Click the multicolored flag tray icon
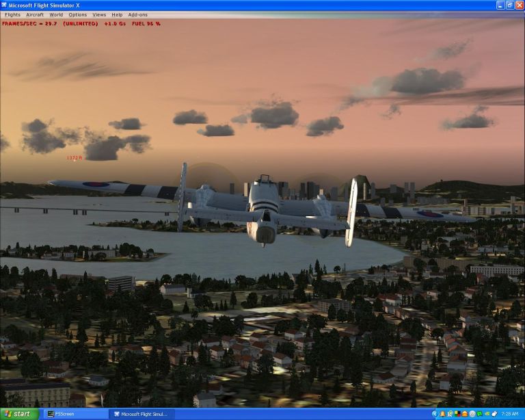This screenshot has width=525, height=420. tap(457, 414)
